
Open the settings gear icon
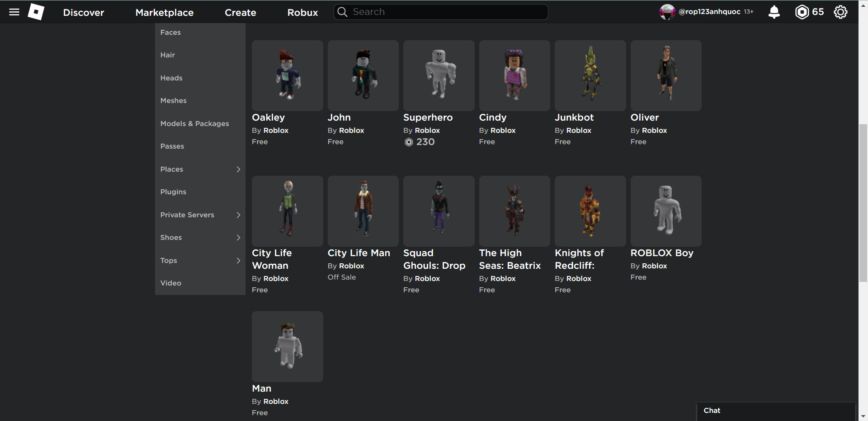[x=840, y=12]
